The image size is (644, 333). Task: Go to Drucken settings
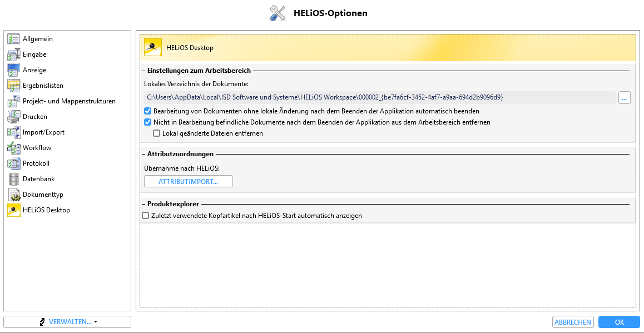[35, 117]
